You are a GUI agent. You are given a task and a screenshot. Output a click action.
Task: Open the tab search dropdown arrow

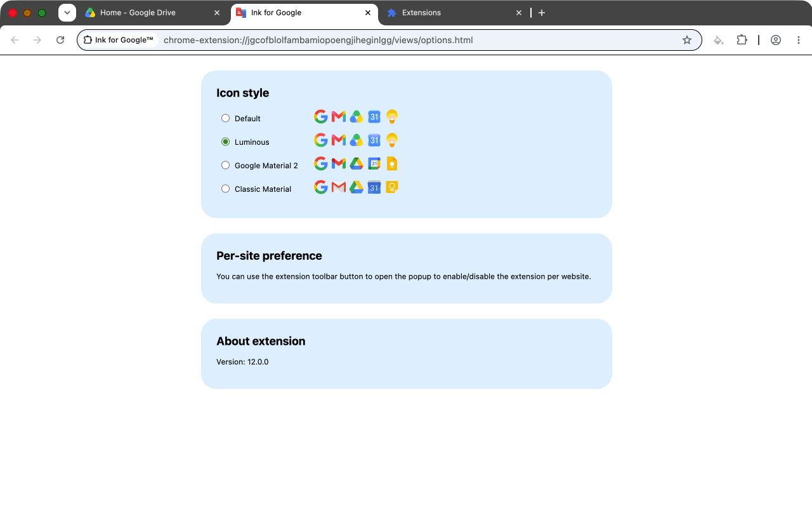(67, 13)
